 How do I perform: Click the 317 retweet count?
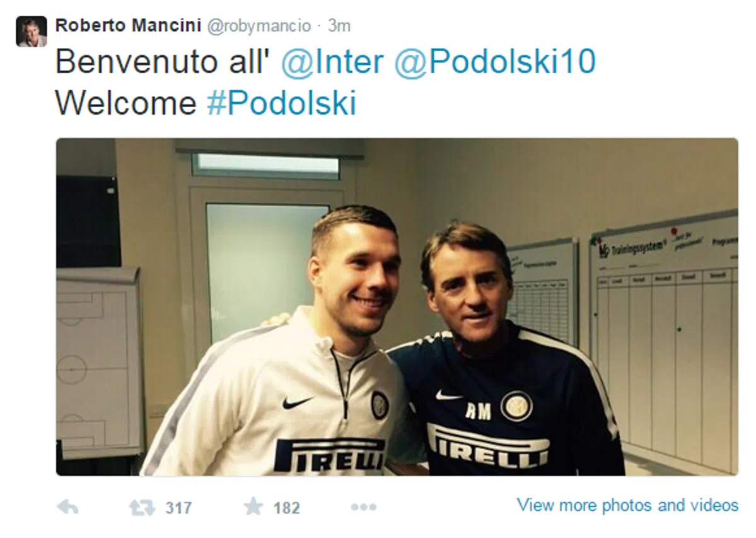point(178,508)
